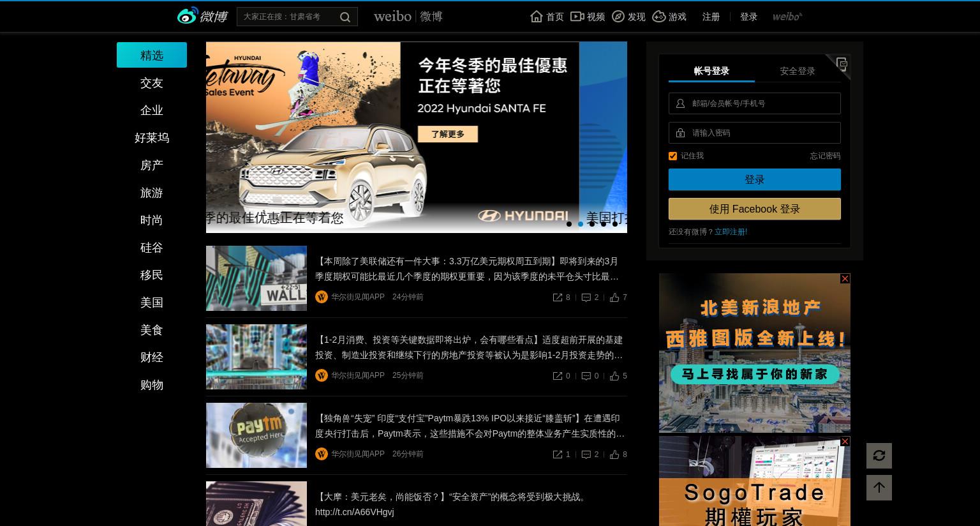Like the Paytm post

pos(614,455)
